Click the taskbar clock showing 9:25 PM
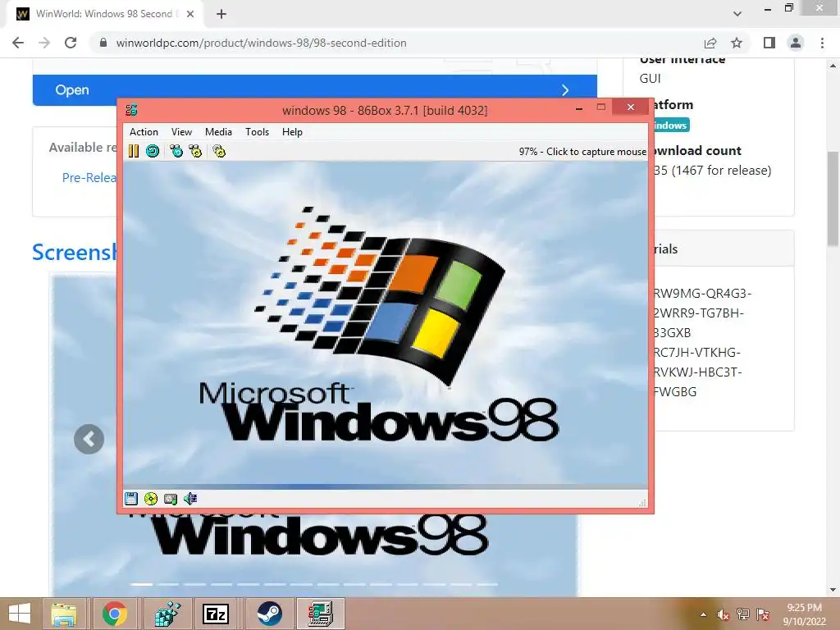The image size is (840, 630). (804, 614)
